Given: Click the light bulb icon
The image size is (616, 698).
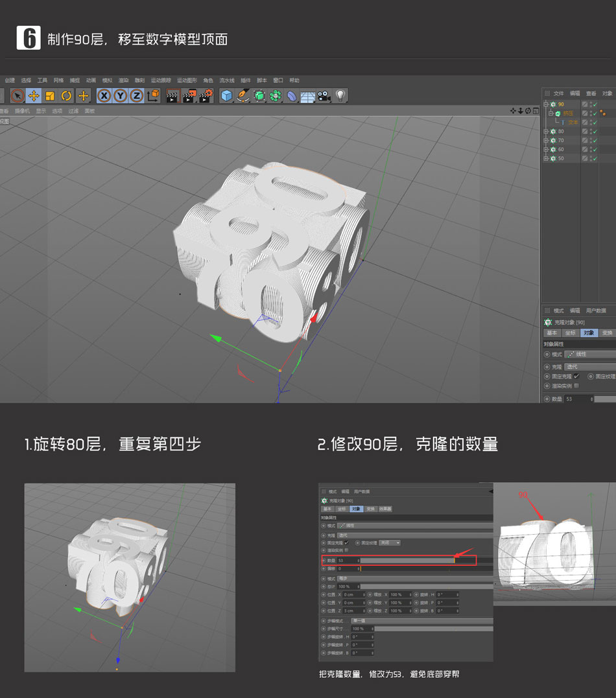Looking at the screenshot, I should [x=340, y=96].
